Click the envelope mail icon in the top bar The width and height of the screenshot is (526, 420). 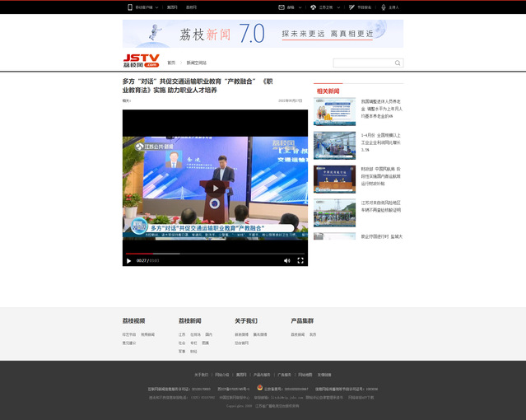pyautogui.click(x=280, y=7)
